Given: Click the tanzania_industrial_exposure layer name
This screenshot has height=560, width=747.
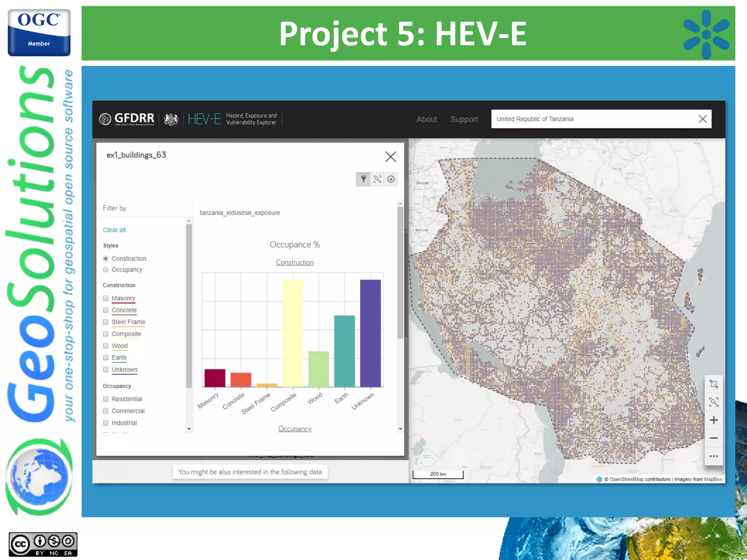Looking at the screenshot, I should click(240, 213).
